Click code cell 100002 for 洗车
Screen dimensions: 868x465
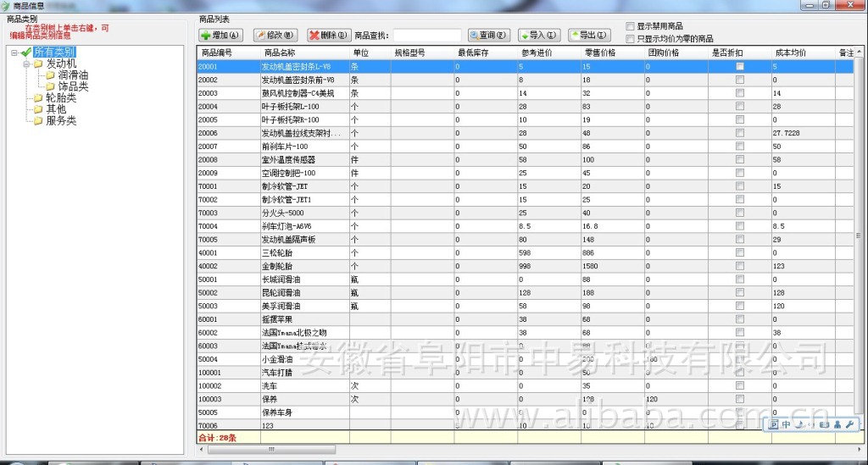coord(229,386)
